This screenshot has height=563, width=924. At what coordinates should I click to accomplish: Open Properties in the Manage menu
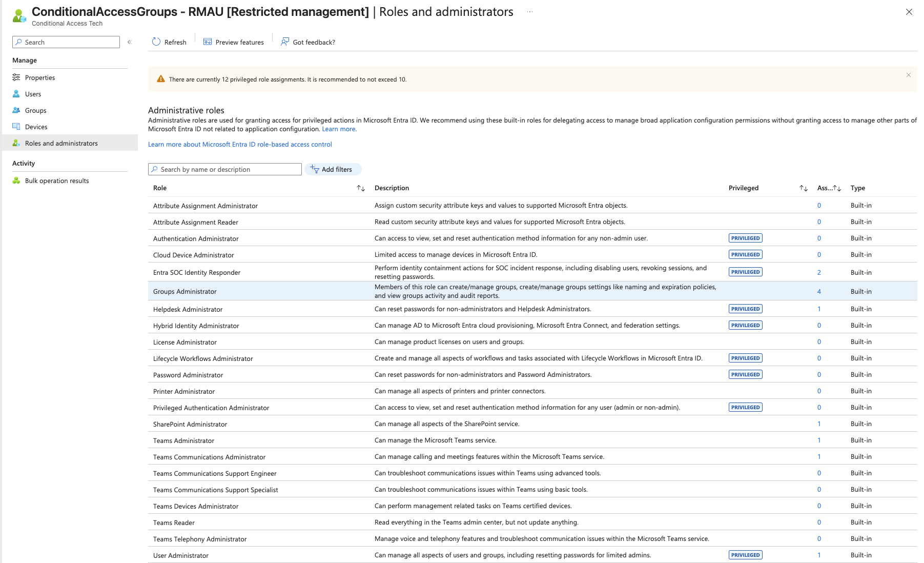40,77
